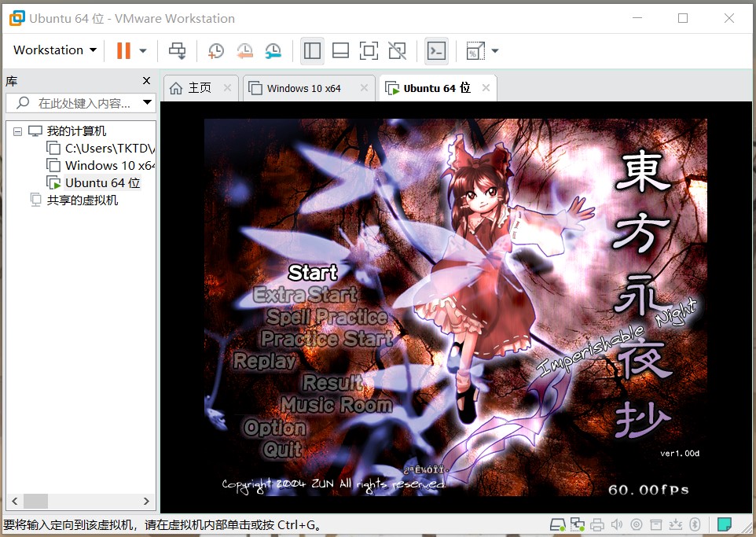Take a snapshot of this virtual machine

tap(215, 50)
